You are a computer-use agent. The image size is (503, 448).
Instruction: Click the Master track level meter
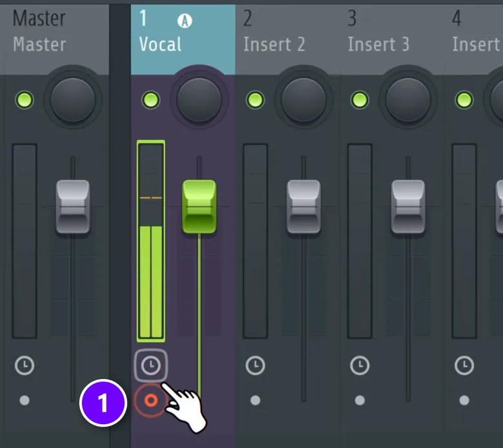[25, 241]
